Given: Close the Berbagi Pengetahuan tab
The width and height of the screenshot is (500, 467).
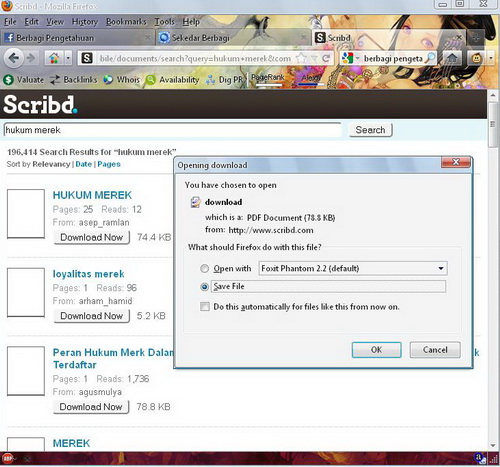Looking at the screenshot, I should tap(148, 38).
